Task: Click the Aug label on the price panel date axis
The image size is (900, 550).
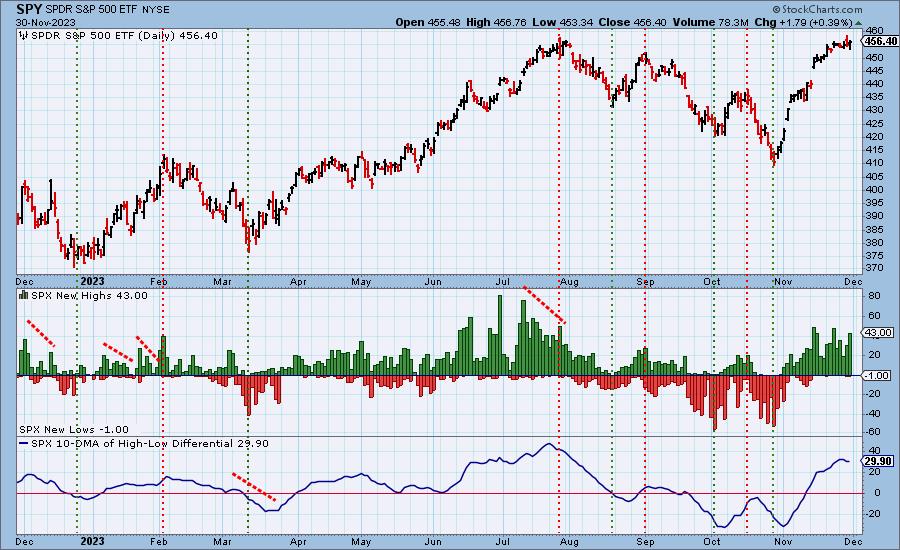Action: 569,282
